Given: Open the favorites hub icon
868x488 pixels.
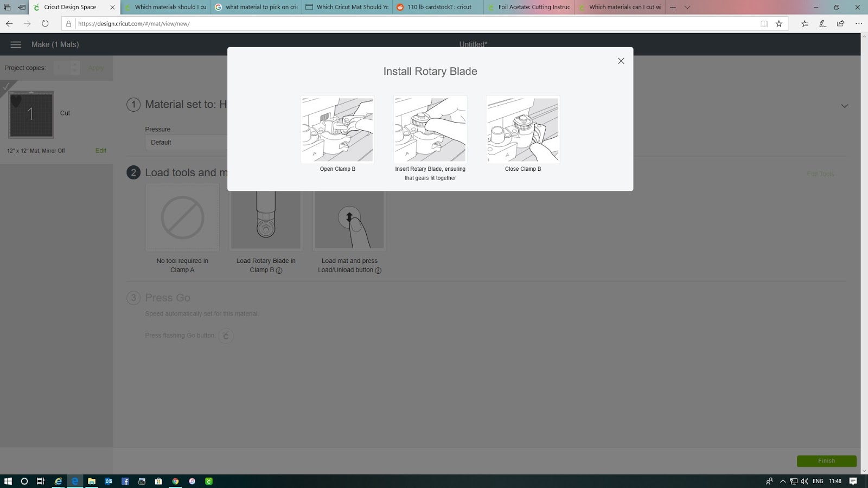Looking at the screenshot, I should 805,23.
